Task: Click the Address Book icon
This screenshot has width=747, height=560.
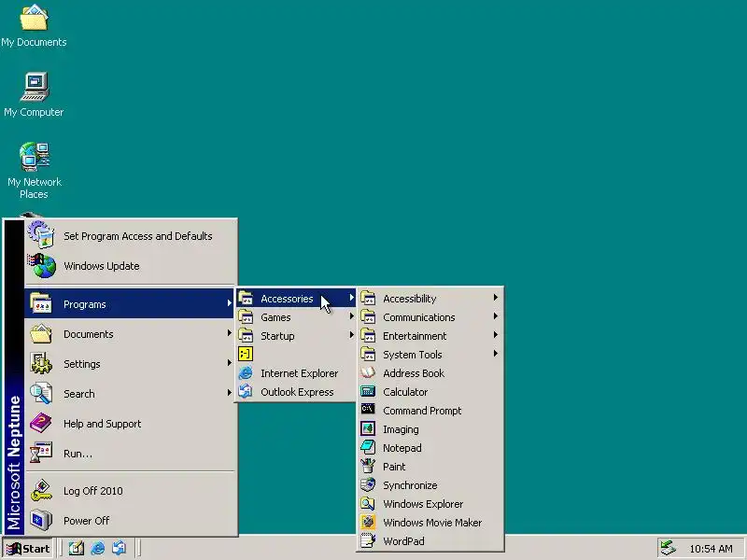Action: (368, 372)
